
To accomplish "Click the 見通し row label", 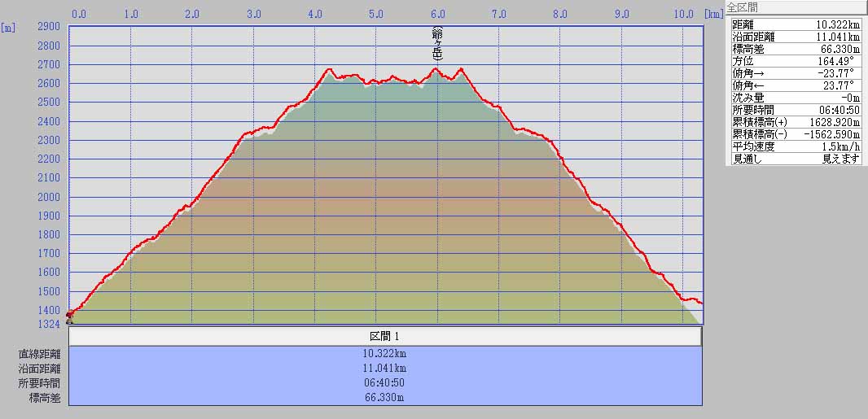I will (x=747, y=159).
